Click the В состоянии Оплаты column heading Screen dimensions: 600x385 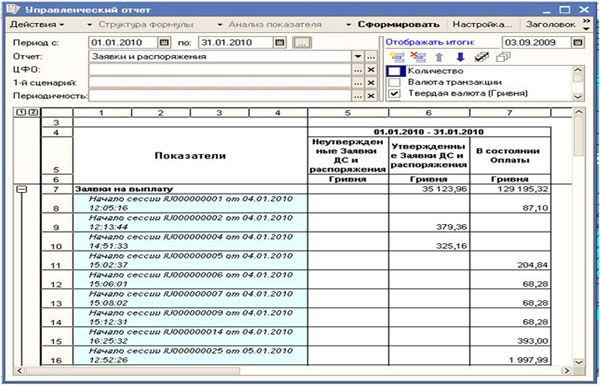tap(510, 155)
